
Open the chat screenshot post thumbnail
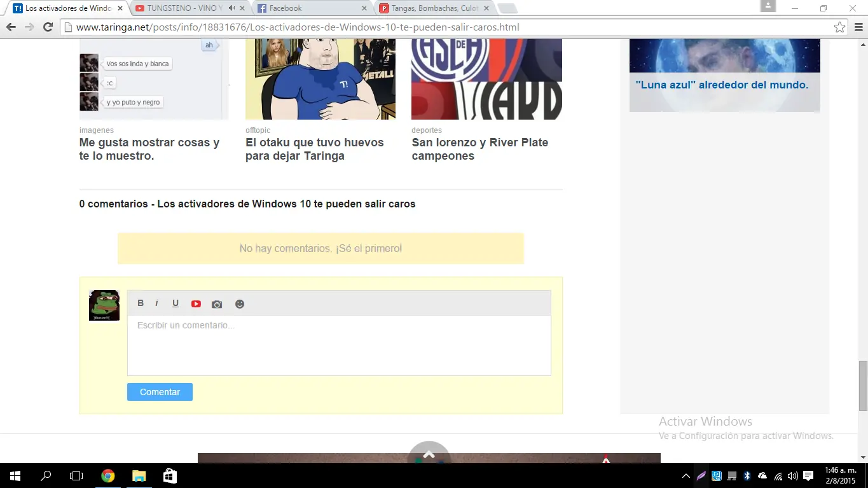tap(154, 79)
